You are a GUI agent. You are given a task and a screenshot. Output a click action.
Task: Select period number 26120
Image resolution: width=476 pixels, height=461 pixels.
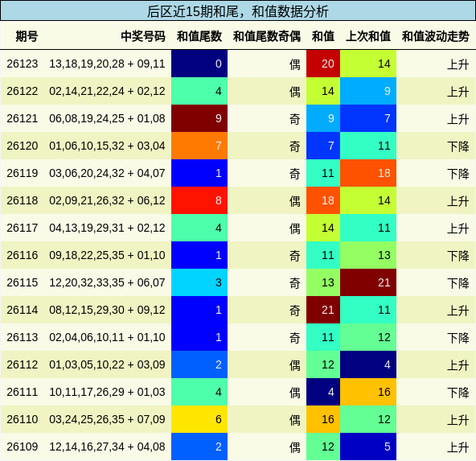[23, 146]
